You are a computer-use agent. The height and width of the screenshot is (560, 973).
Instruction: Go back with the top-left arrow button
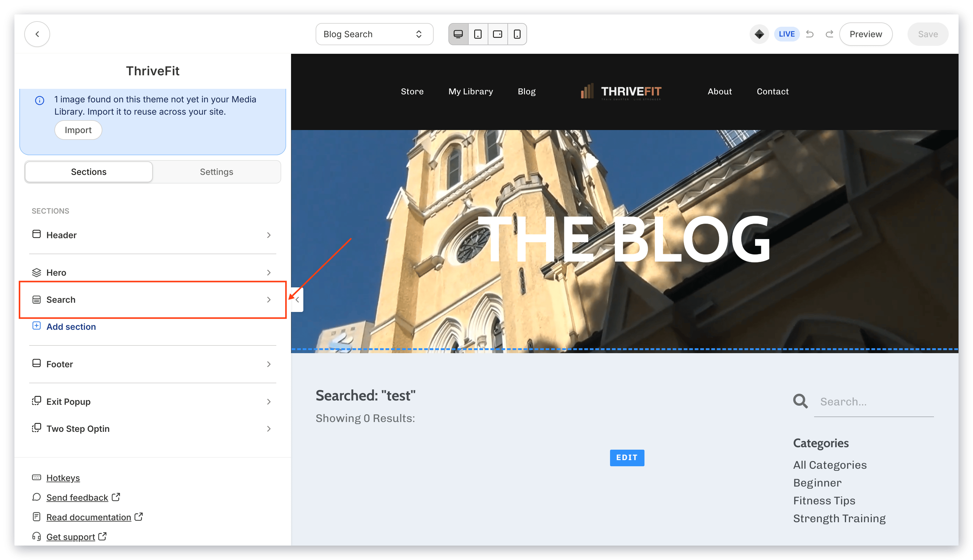coord(37,34)
